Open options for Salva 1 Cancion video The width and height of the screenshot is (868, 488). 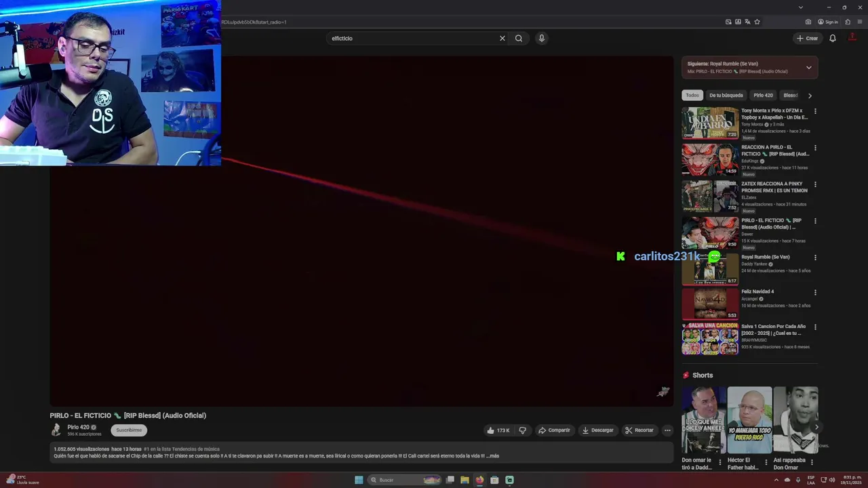click(815, 327)
